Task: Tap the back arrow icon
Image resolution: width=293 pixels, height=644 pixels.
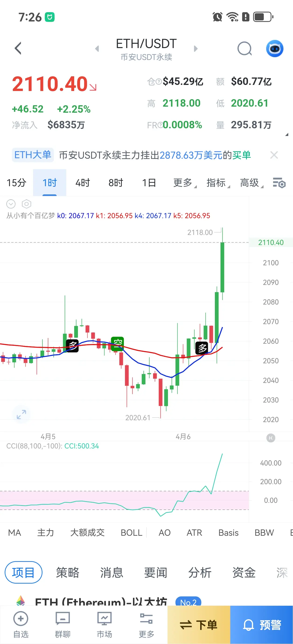Action: click(18, 48)
